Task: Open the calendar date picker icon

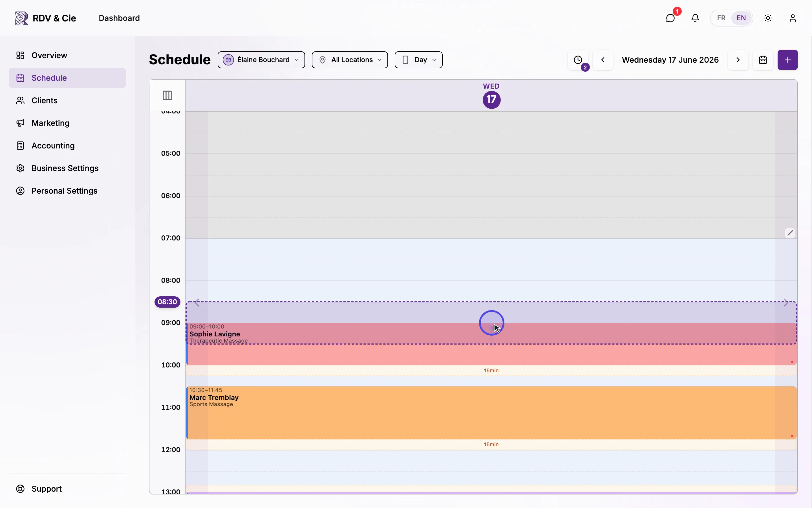Action: [763, 60]
